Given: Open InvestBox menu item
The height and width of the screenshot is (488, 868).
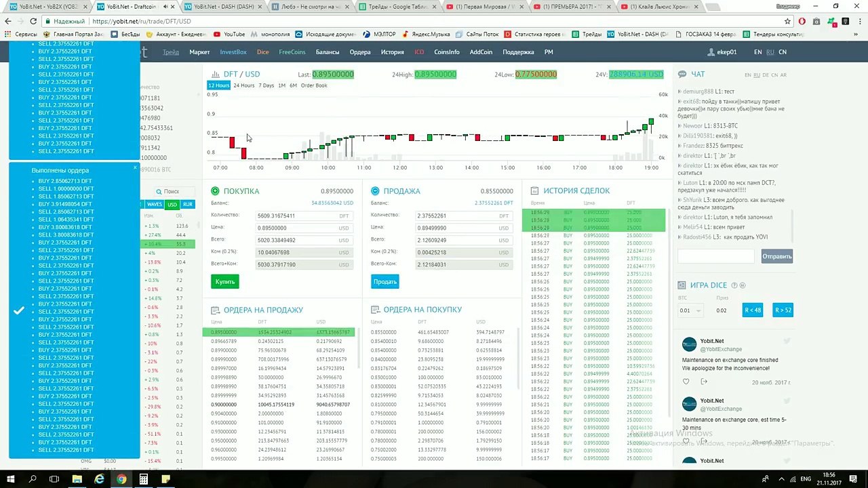Looking at the screenshot, I should [233, 52].
